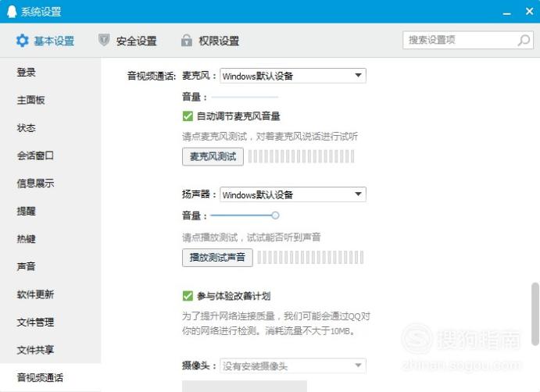Click the QQ penguin logo icon
The height and width of the screenshot is (392, 540).
[x=12, y=12]
